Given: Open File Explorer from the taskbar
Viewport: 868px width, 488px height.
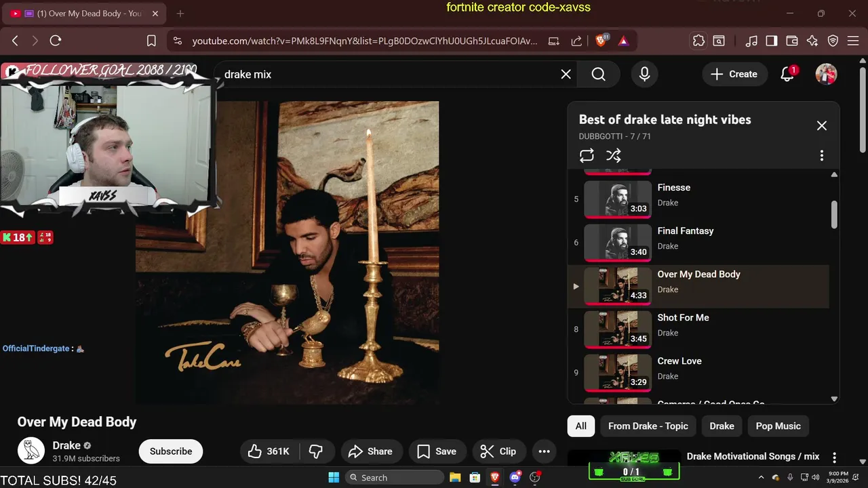Looking at the screenshot, I should click(x=454, y=477).
